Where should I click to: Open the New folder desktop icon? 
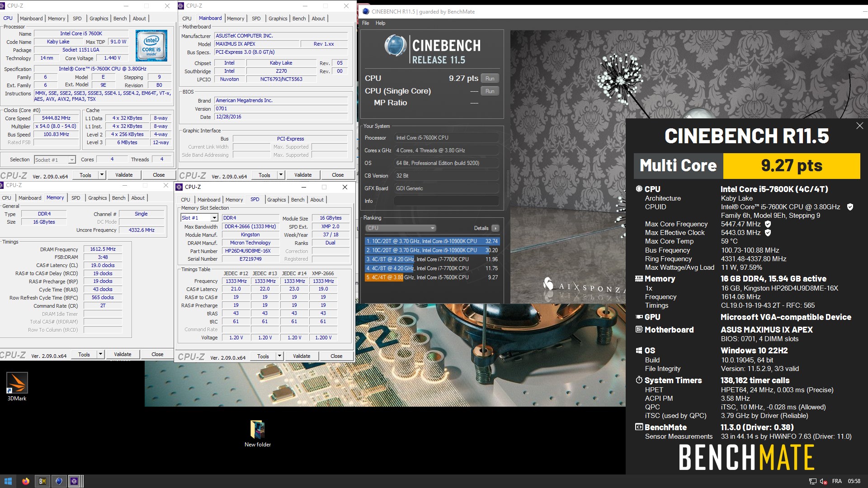coord(258,434)
